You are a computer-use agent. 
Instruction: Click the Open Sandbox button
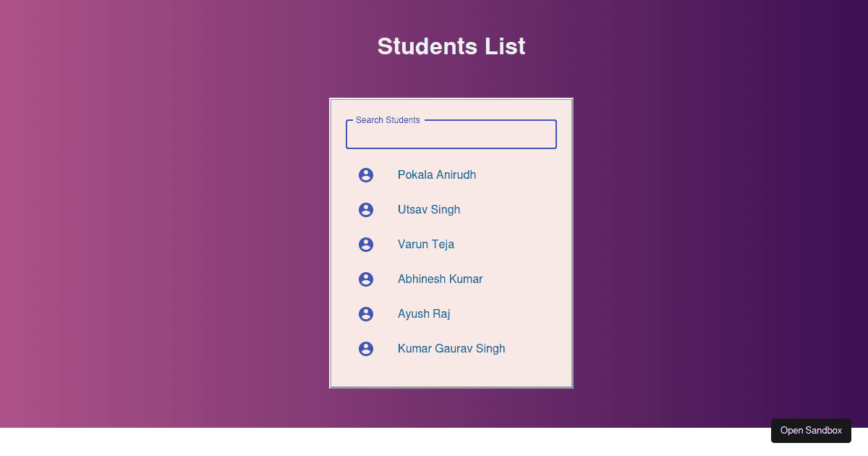(811, 430)
